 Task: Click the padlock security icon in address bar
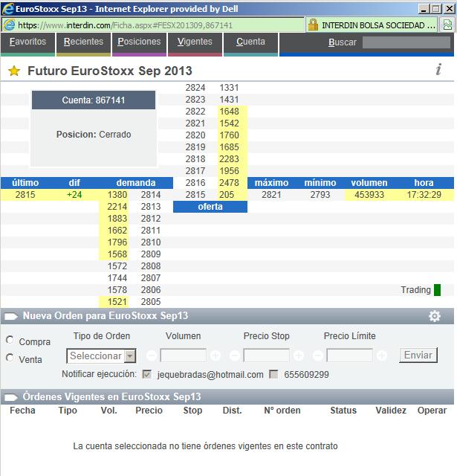pos(313,25)
